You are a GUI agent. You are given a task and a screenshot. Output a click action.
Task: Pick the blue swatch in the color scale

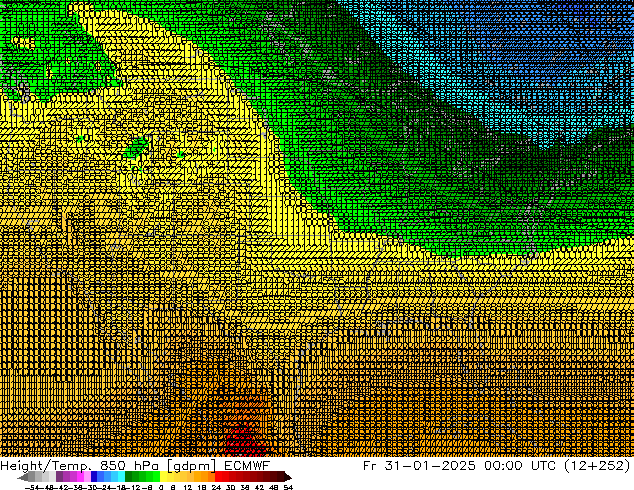click(x=100, y=477)
